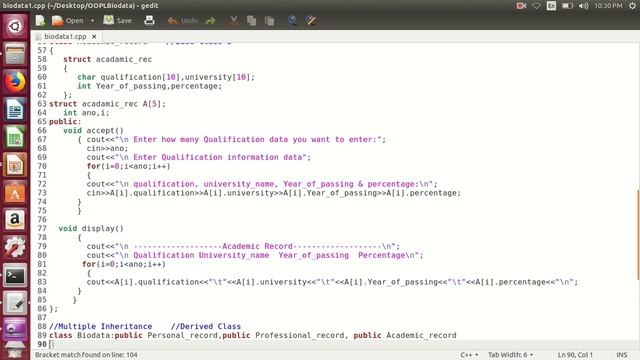This screenshot has width=640, height=360.
Task: Open LibreOffice Impress from the dock
Action: [15, 165]
